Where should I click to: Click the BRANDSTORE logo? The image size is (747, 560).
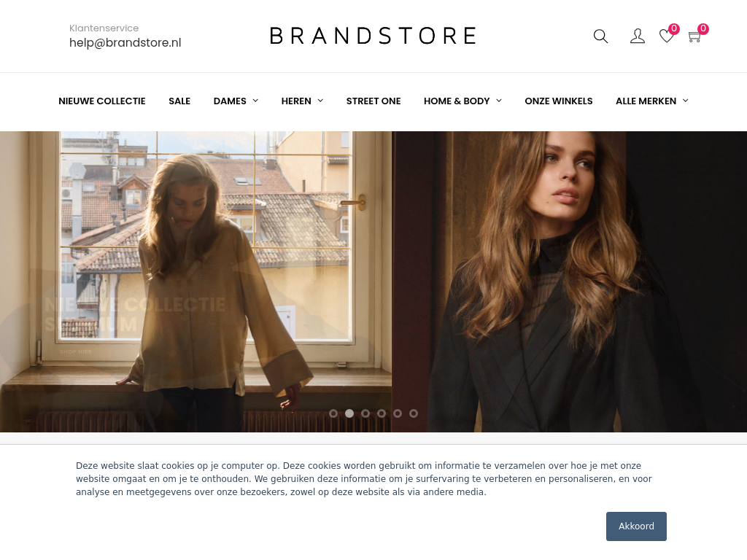click(373, 36)
